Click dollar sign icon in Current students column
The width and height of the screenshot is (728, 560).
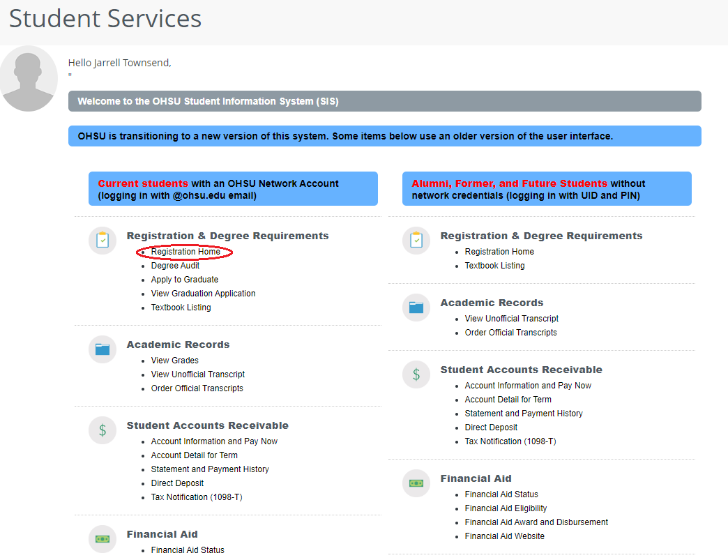point(103,430)
